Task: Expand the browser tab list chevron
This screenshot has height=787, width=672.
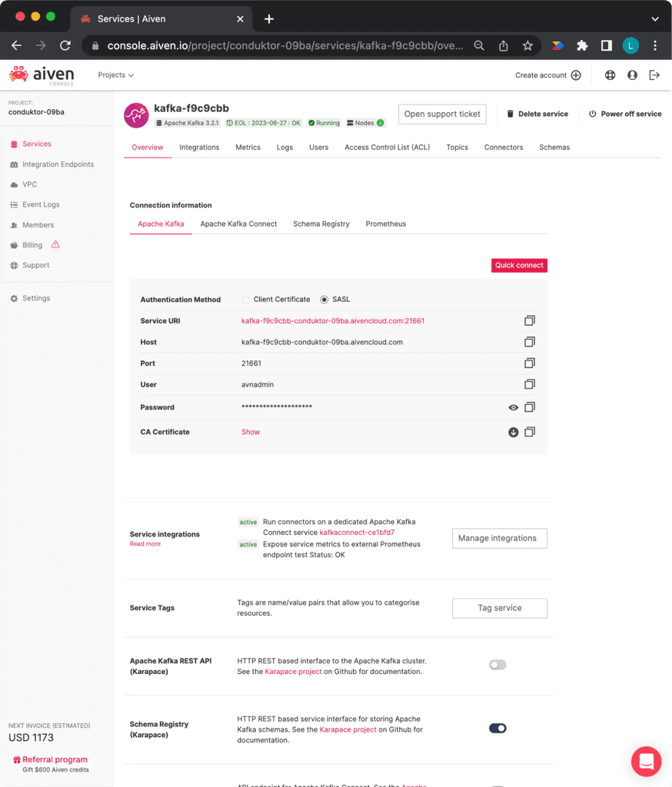Action: (655, 18)
